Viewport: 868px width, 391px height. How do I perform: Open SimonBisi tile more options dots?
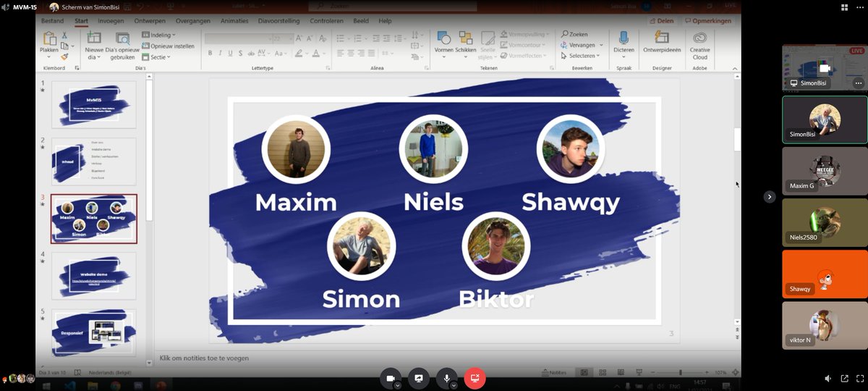click(x=859, y=83)
